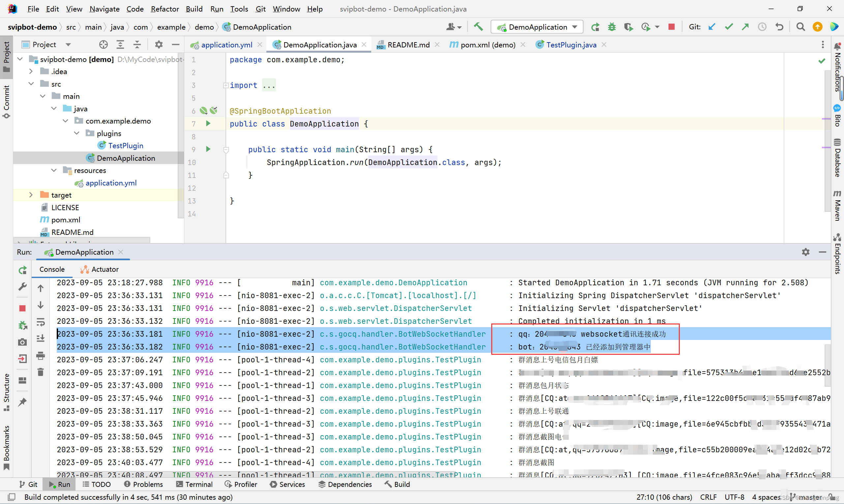
Task: Open Search Everywhere magnifier icon
Action: click(800, 27)
